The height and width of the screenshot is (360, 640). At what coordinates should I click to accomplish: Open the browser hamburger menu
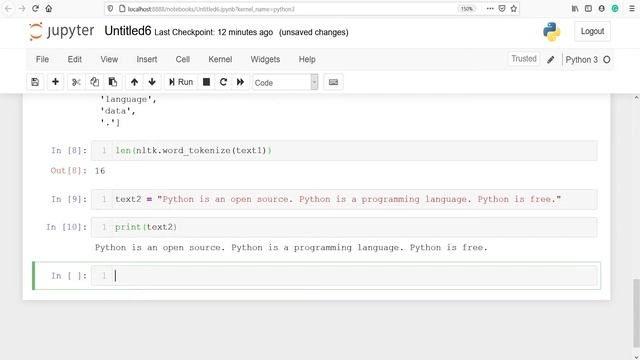pyautogui.click(x=631, y=9)
